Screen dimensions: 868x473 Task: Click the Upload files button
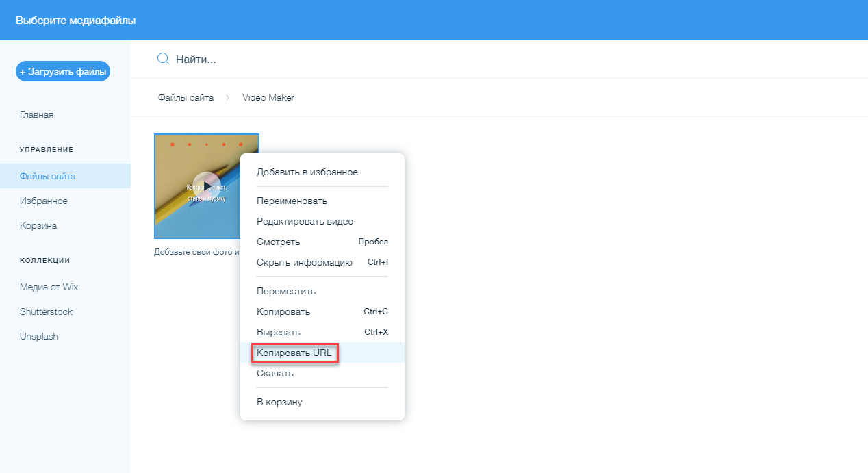click(63, 71)
